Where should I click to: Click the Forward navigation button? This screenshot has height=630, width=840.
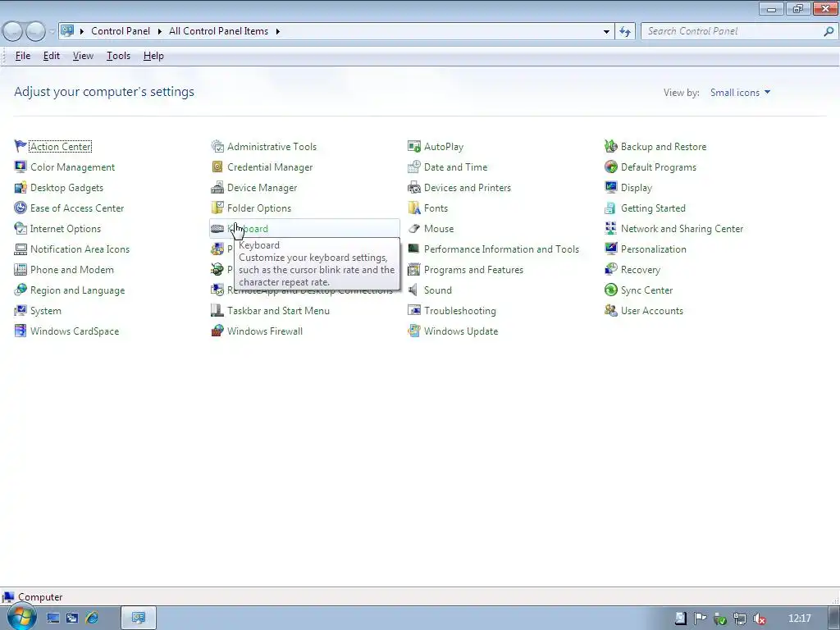point(35,31)
